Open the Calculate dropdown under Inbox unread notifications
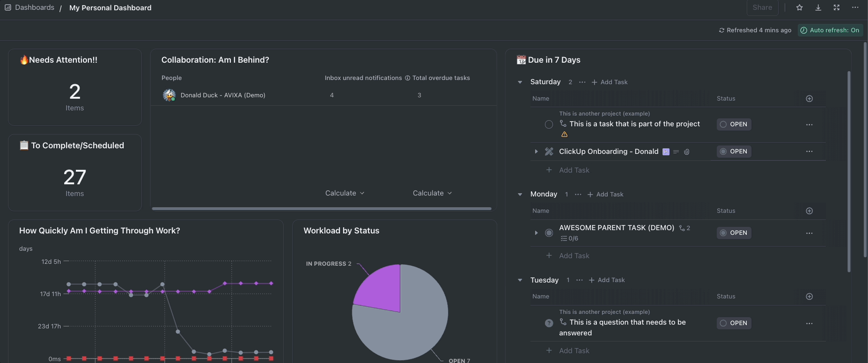The width and height of the screenshot is (868, 363). 345,193
